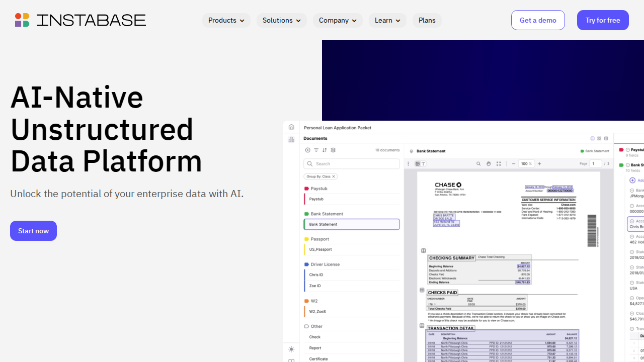This screenshot has height=362, width=644.
Task: Select the table layout icon
Action: (606, 138)
